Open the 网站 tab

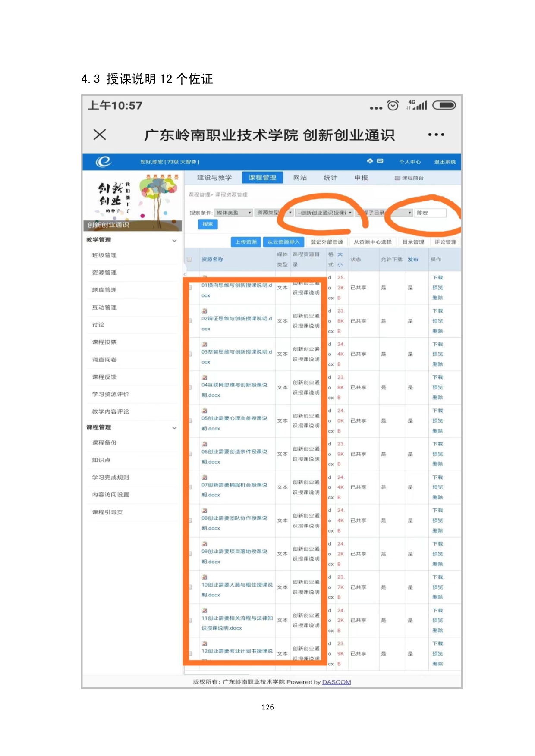(x=300, y=178)
